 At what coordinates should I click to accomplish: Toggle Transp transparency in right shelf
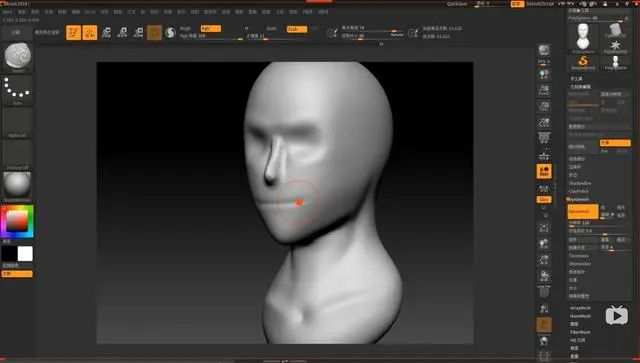tap(544, 309)
